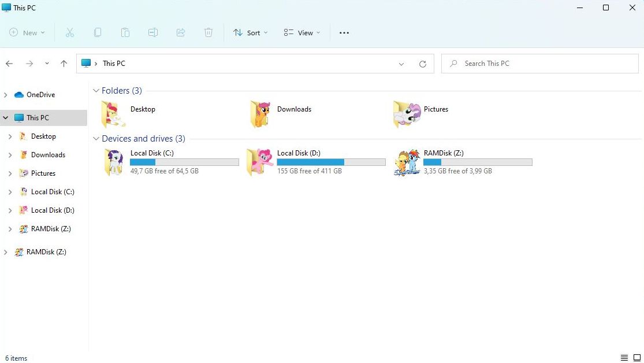This screenshot has width=644, height=363.
Task: Expand OneDrive in navigation pane
Action: tap(5, 95)
